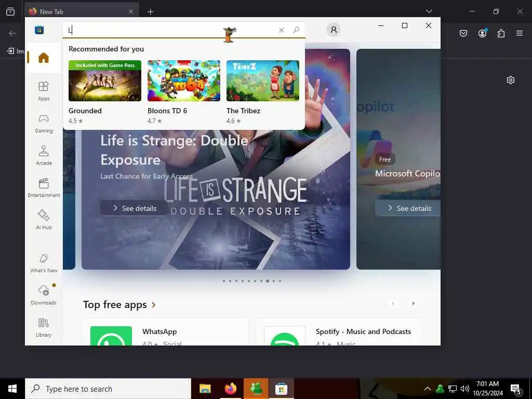Open Spotify - Music and Podcasts listing

coord(339,332)
